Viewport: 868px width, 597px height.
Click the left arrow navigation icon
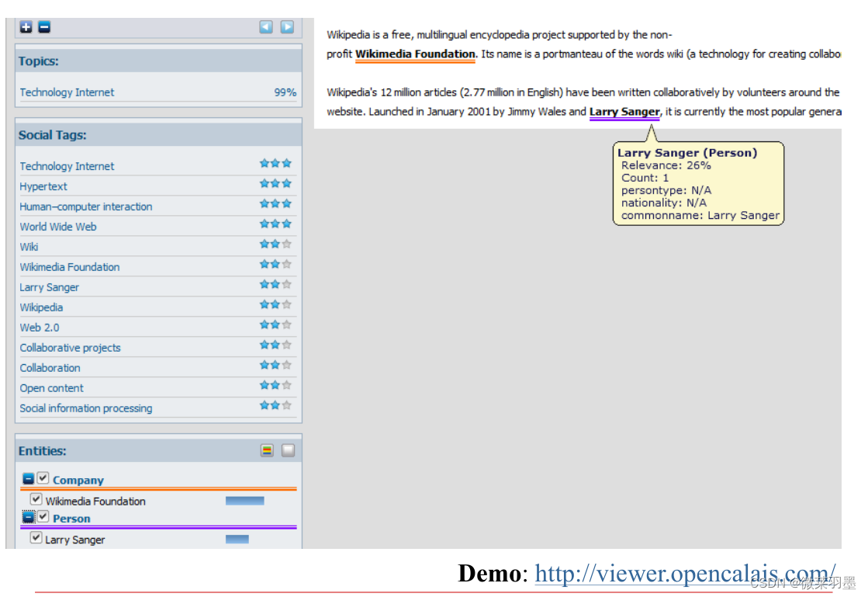click(266, 27)
